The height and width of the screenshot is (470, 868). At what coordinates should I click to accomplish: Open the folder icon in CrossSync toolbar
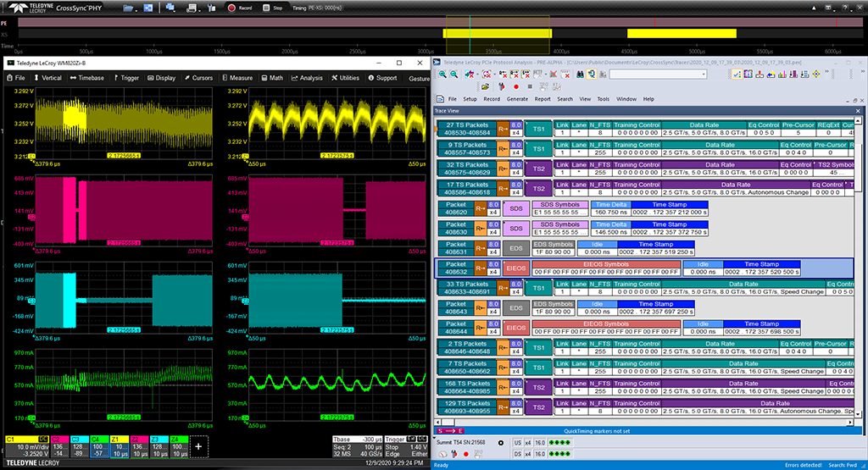pyautogui.click(x=128, y=8)
